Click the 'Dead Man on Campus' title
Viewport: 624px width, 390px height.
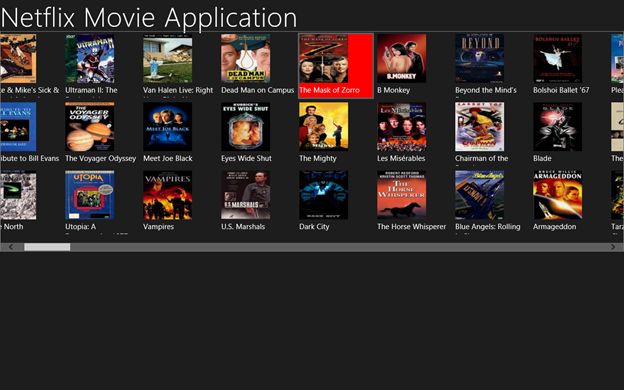(x=257, y=90)
